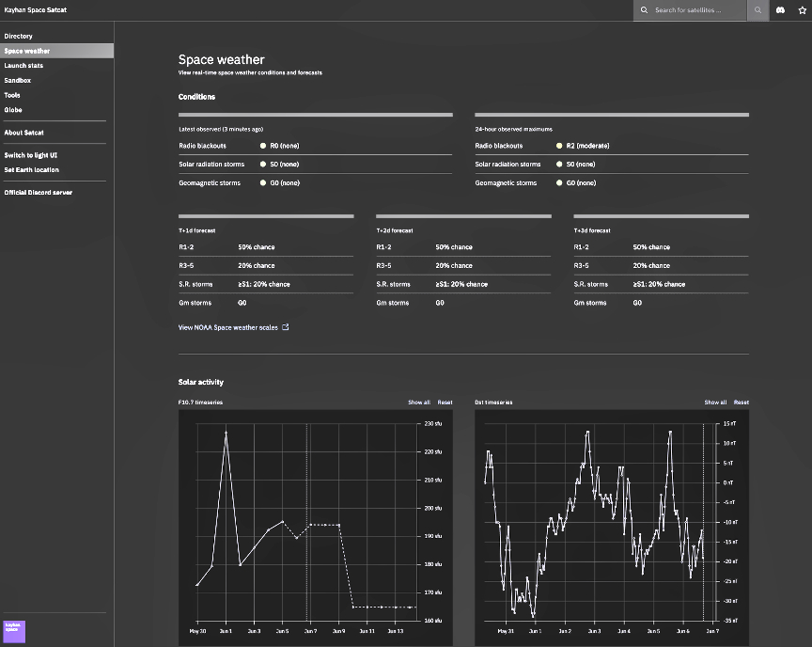Click external link icon beside NOAA scales
The image size is (812, 647).
pos(286,327)
